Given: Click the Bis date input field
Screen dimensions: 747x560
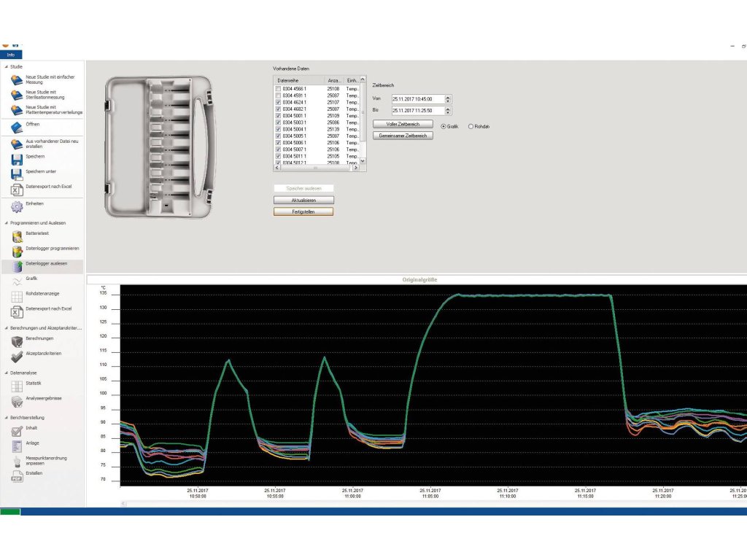Looking at the screenshot, I should (418, 111).
